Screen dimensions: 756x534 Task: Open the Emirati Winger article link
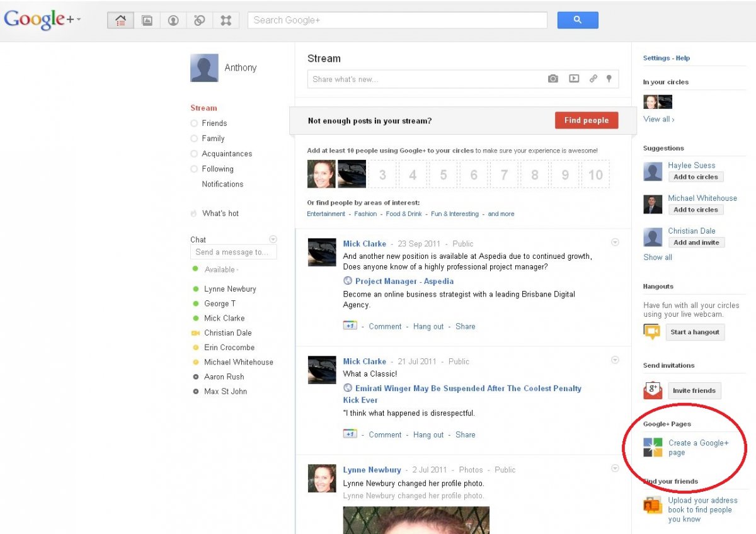click(x=462, y=394)
